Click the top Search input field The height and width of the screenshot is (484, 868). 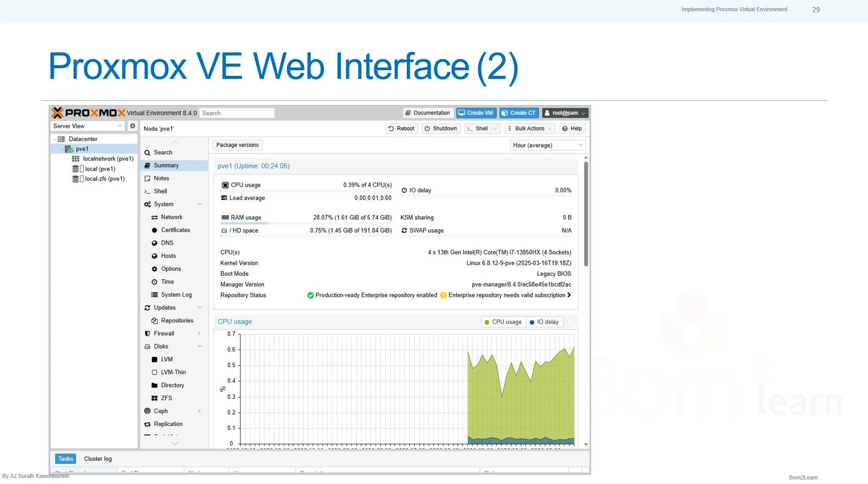tap(237, 113)
